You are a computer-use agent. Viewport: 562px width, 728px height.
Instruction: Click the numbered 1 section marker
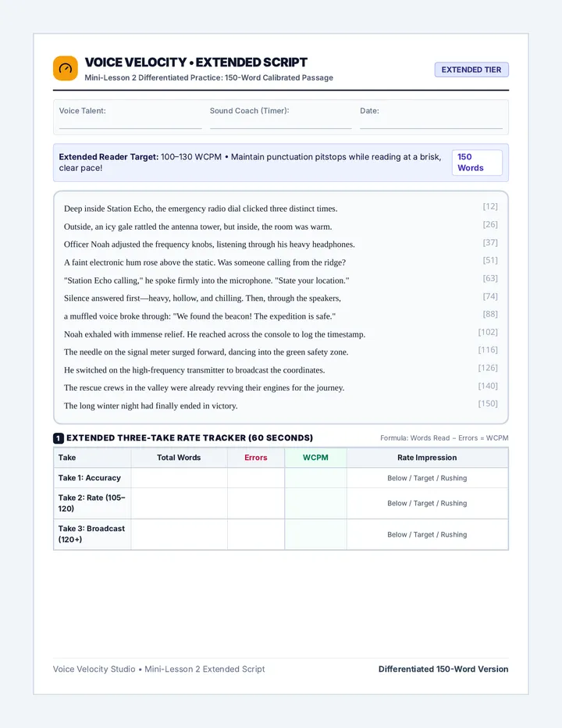pos(59,438)
